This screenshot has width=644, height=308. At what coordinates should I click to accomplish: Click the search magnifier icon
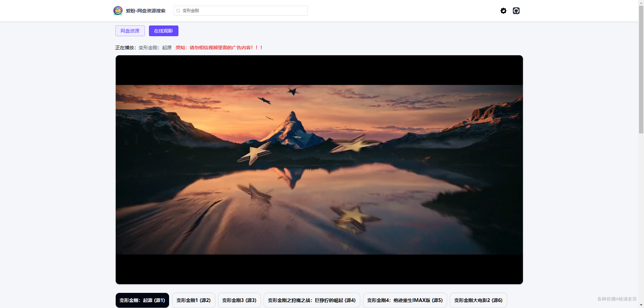[178, 11]
